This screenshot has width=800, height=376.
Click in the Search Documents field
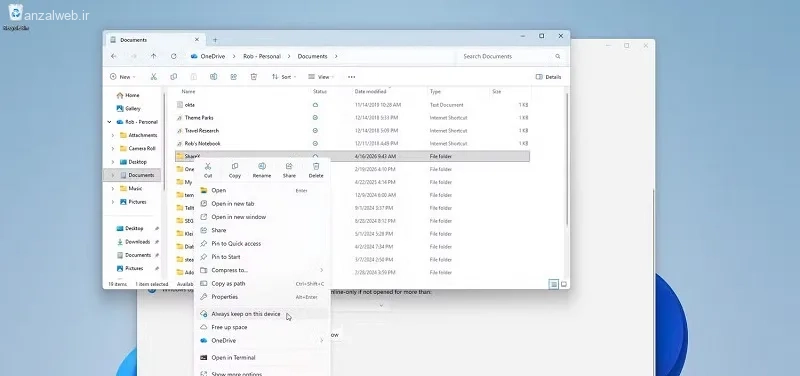point(512,56)
